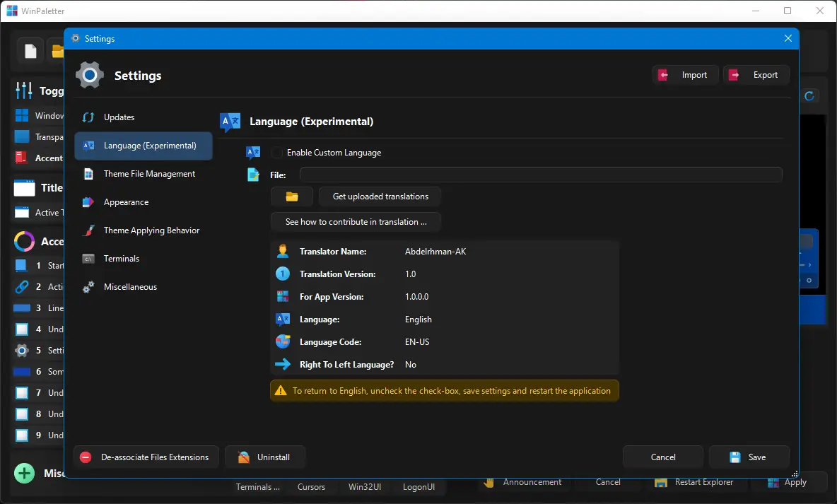Click Win32UI button in main window
837x504 pixels.
pyautogui.click(x=365, y=487)
